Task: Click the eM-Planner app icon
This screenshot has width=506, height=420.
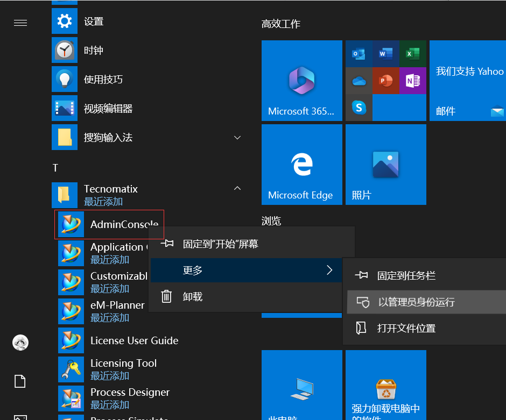Action: coord(71,311)
